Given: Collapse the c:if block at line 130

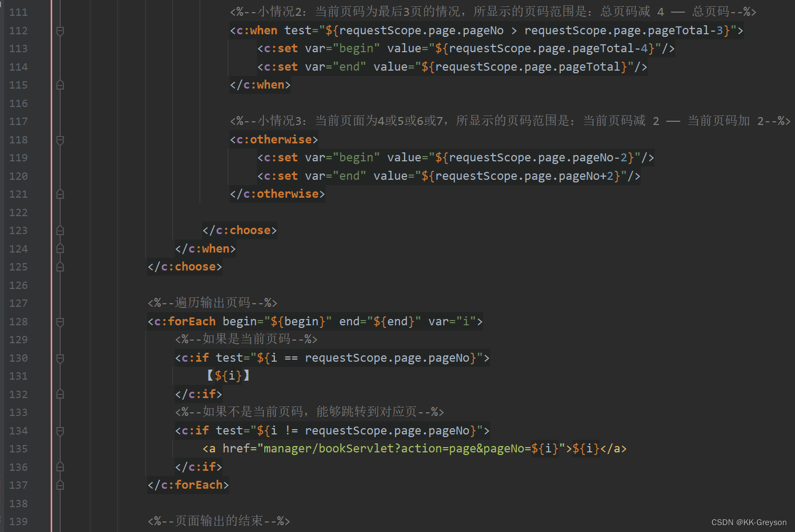Looking at the screenshot, I should (60, 358).
